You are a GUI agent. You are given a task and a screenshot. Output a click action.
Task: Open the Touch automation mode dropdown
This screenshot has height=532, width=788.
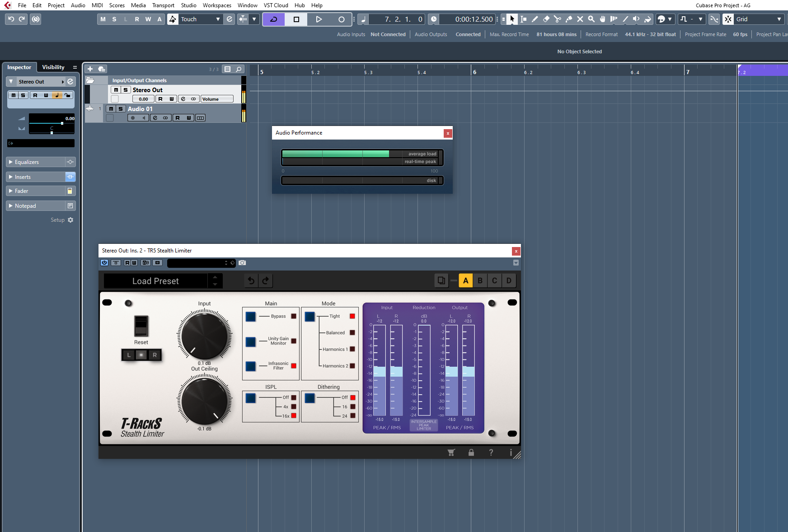click(x=201, y=19)
